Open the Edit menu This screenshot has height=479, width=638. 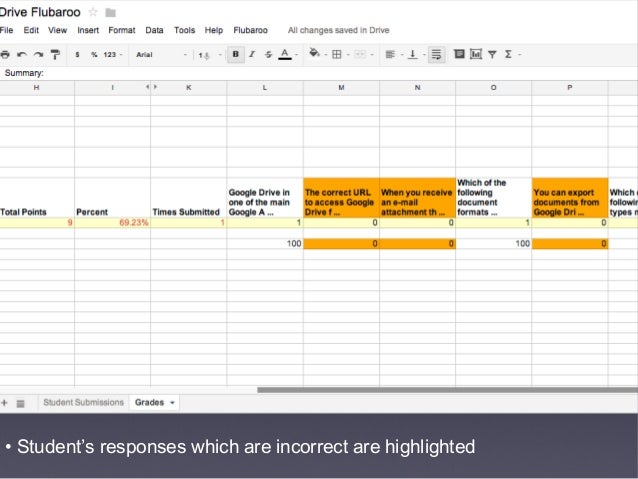coord(31,30)
